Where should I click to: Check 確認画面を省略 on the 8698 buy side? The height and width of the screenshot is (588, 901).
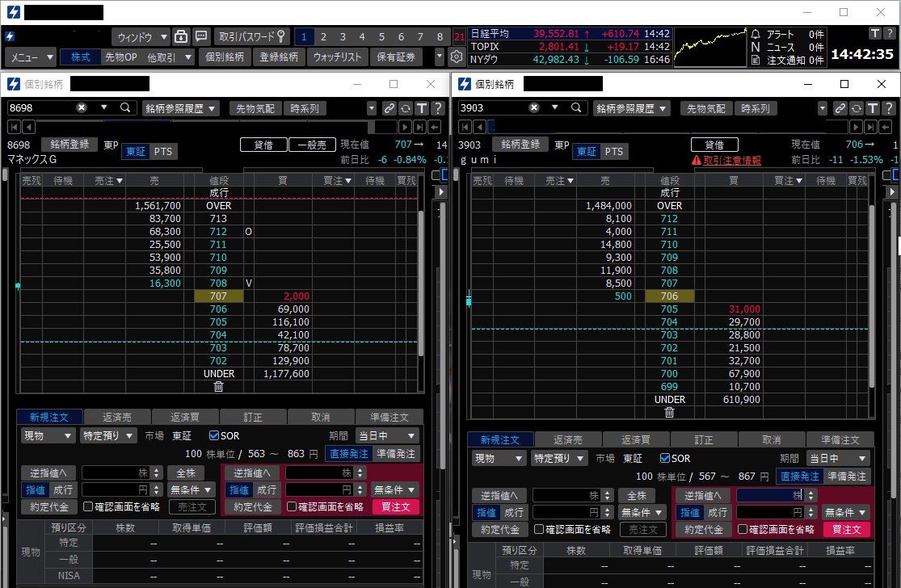point(292,506)
